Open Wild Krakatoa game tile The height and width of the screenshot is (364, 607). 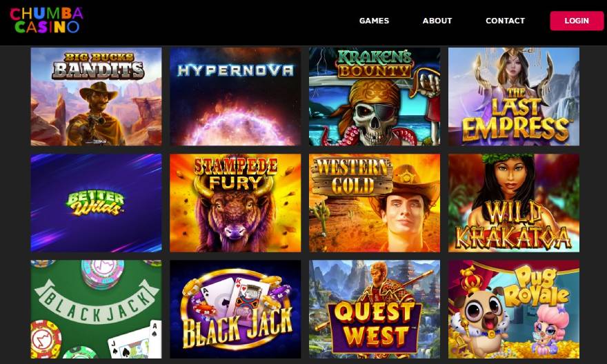[514, 203]
